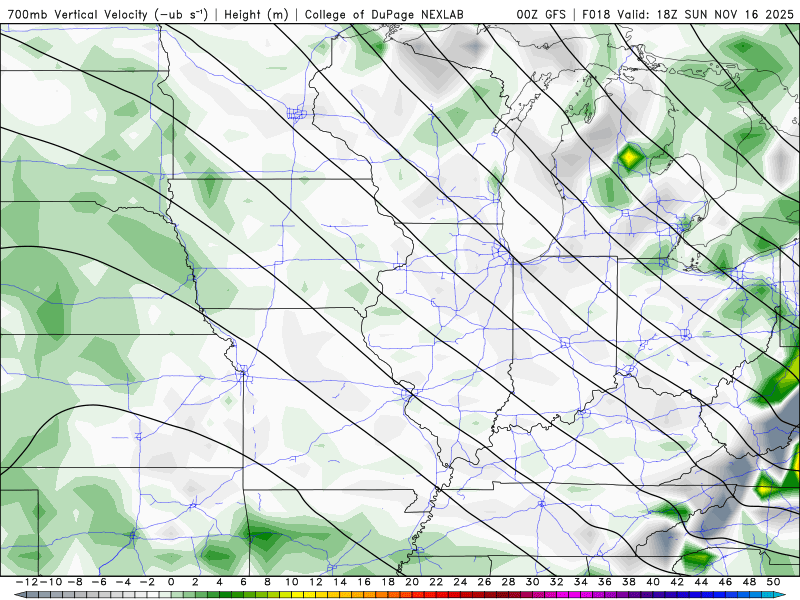This screenshot has width=800, height=600.
Task: Click the '46' color bar label
Action: click(725, 582)
